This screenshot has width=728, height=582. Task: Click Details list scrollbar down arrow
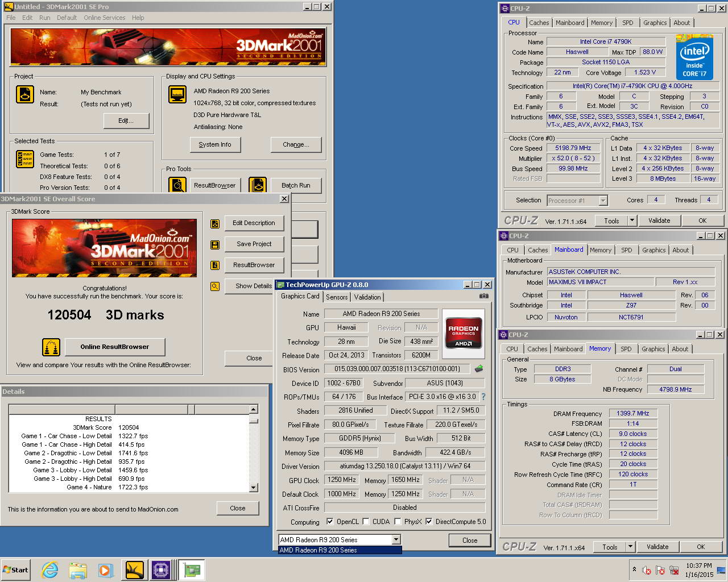coord(254,487)
